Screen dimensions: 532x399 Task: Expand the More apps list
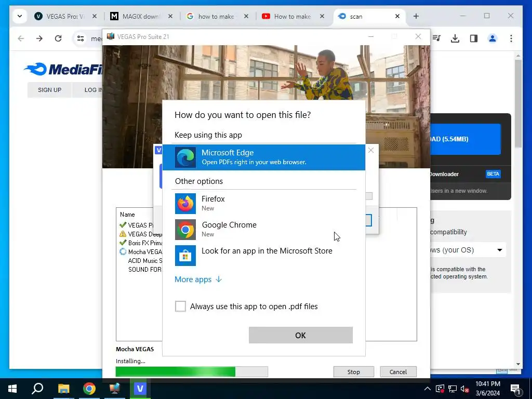click(198, 279)
